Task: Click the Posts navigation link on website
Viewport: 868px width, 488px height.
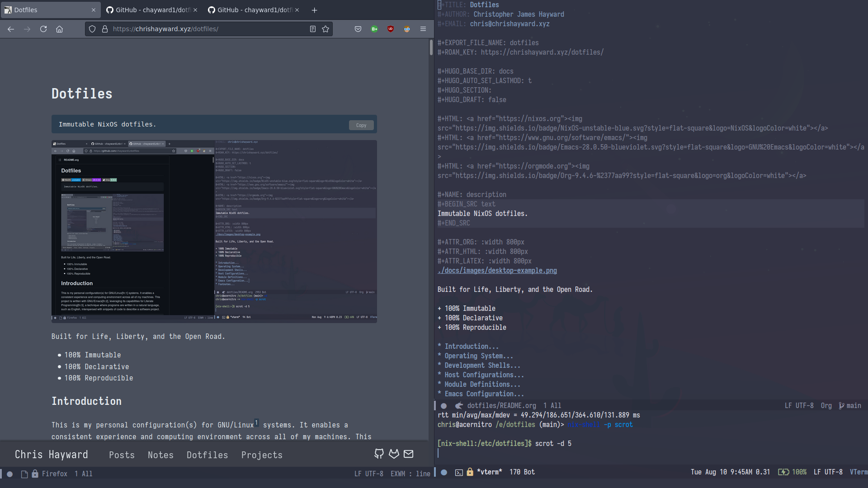Action: tap(121, 455)
